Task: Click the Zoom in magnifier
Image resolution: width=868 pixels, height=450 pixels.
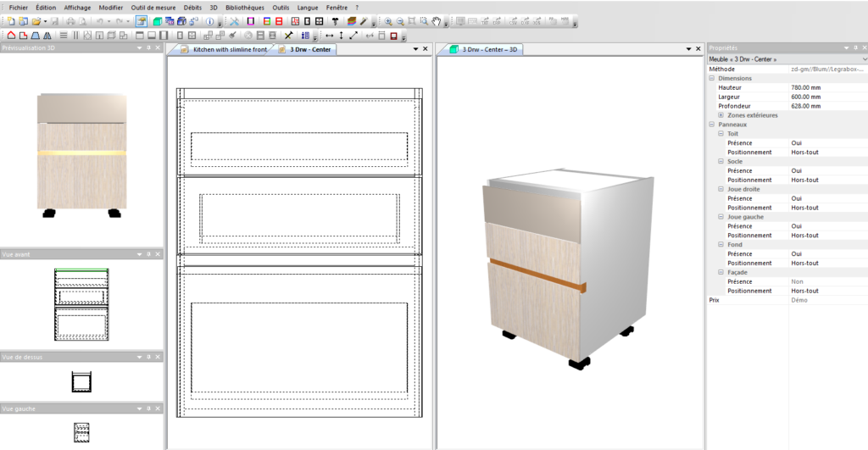Action: point(388,21)
